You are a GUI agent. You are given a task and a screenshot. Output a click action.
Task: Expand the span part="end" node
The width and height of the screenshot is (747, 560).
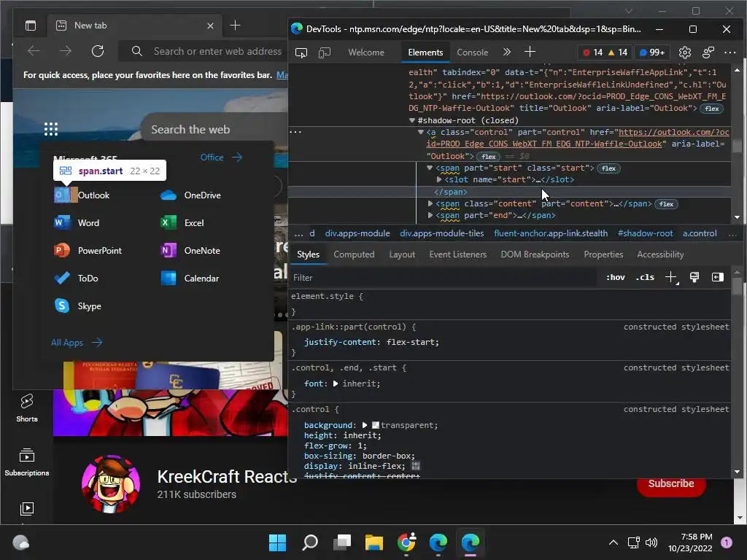click(430, 215)
